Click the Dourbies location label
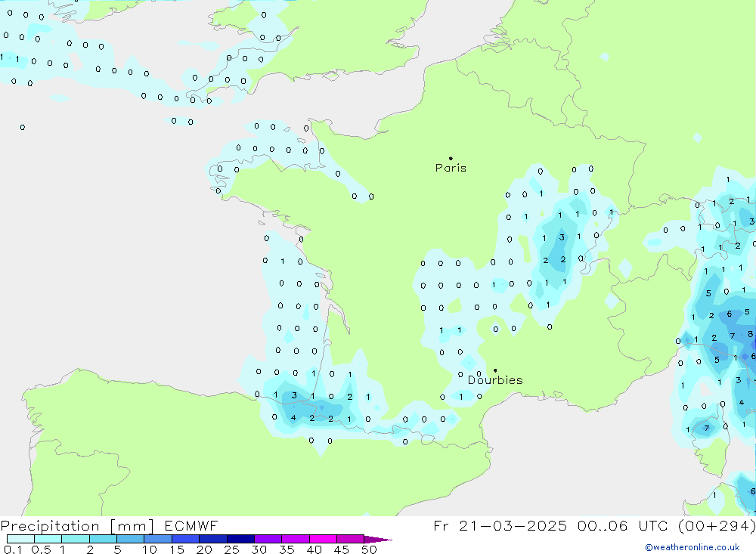 (495, 380)
